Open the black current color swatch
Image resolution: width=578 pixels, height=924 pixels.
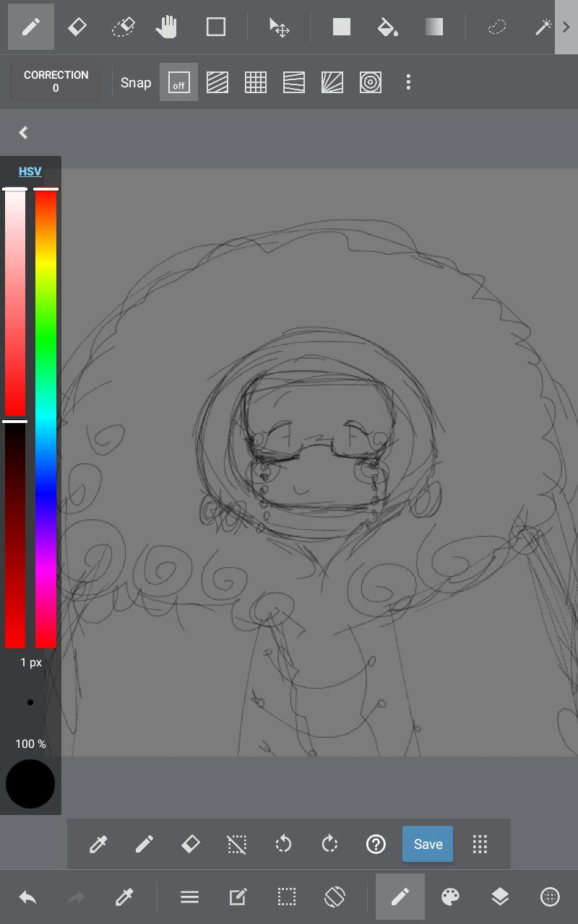(x=30, y=784)
